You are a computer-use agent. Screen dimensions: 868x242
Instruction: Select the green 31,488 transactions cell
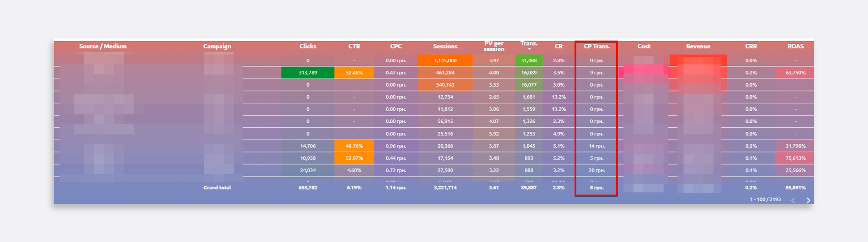click(528, 60)
